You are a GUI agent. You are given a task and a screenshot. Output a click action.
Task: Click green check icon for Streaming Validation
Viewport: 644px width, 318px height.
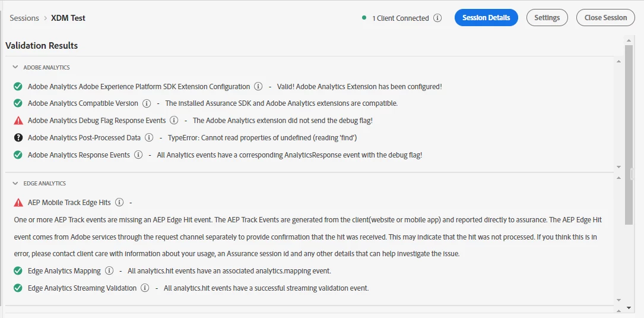tap(18, 288)
